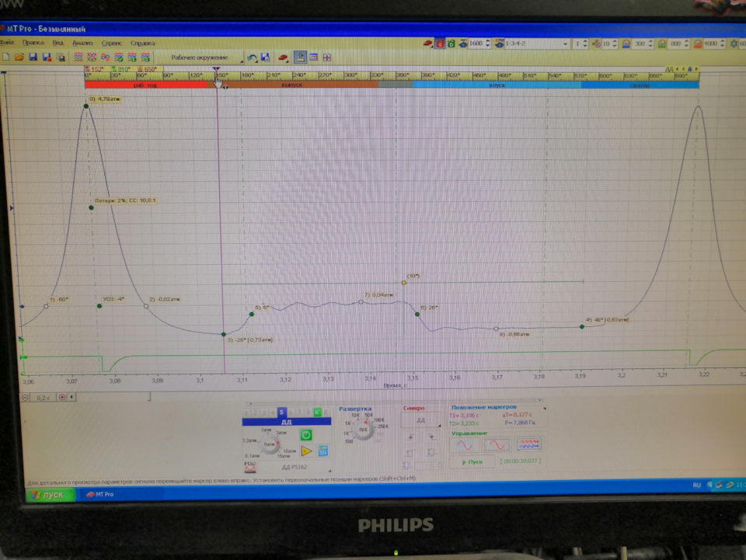Open the Вид menu
Viewport: 746px width, 560px height.
click(x=58, y=43)
